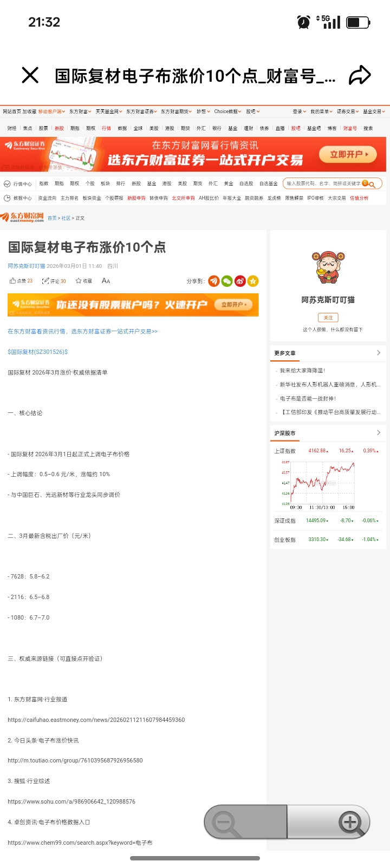Share via yellow star Qzone icon
The width and height of the screenshot is (390, 868).
tap(253, 281)
